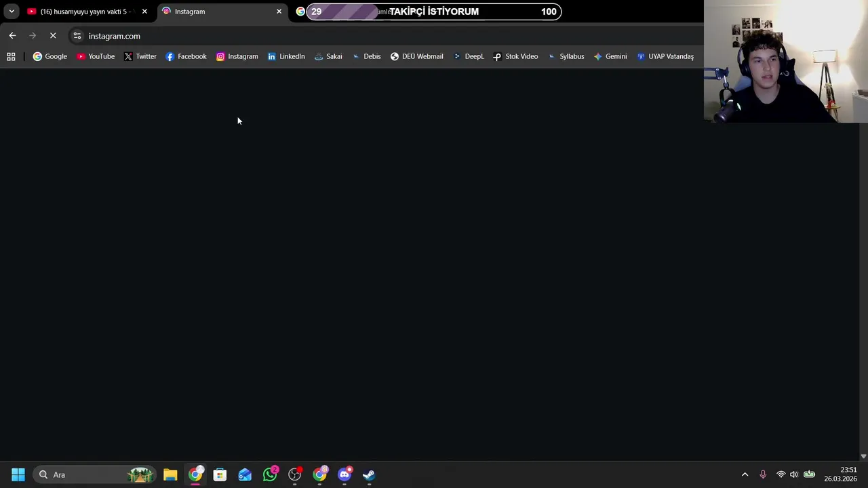This screenshot has height=488, width=868.
Task: Show hidden system tray icons
Action: tap(745, 474)
